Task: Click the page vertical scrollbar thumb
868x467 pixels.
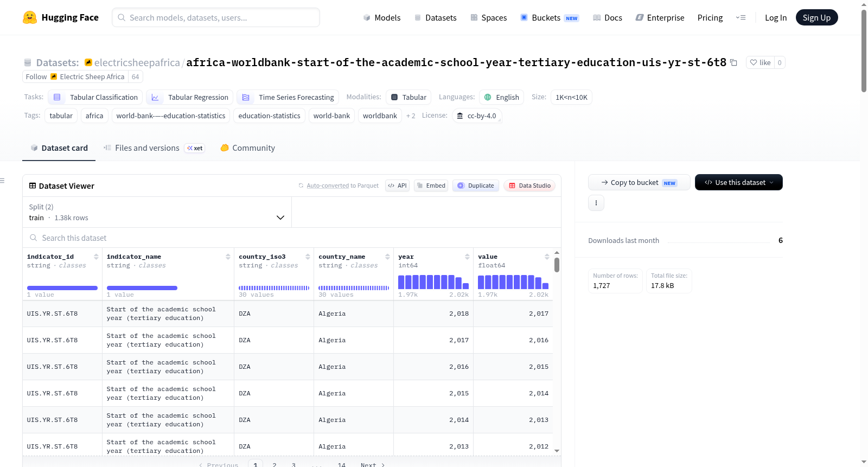Action: pyautogui.click(x=864, y=51)
